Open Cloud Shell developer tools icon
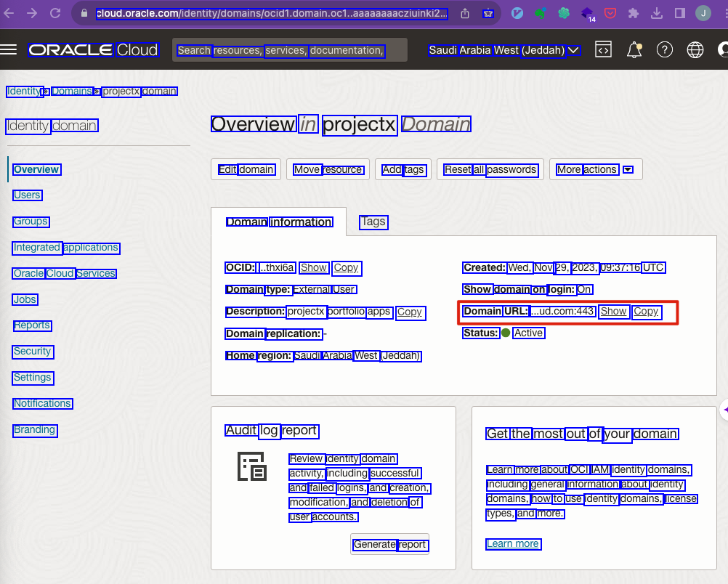728x584 pixels. (603, 49)
